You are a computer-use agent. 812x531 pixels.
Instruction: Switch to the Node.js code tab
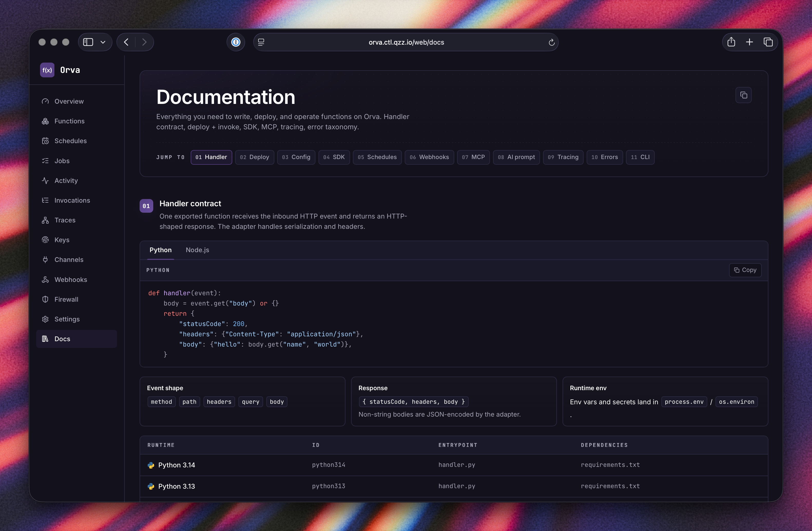pyautogui.click(x=198, y=250)
